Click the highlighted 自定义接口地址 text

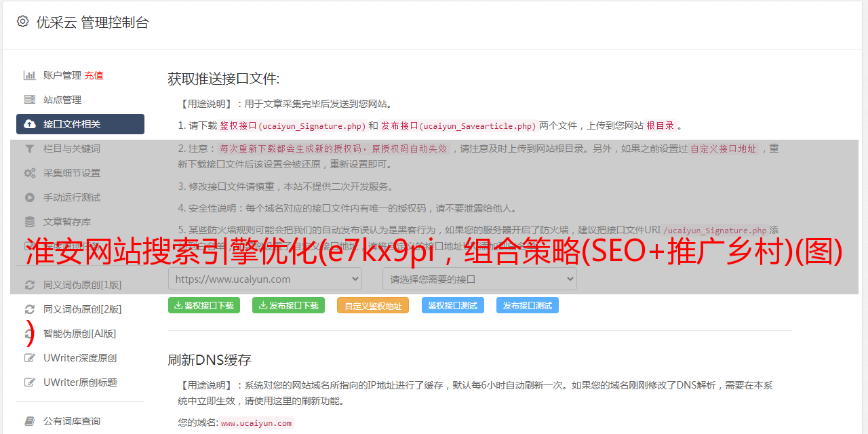point(723,149)
